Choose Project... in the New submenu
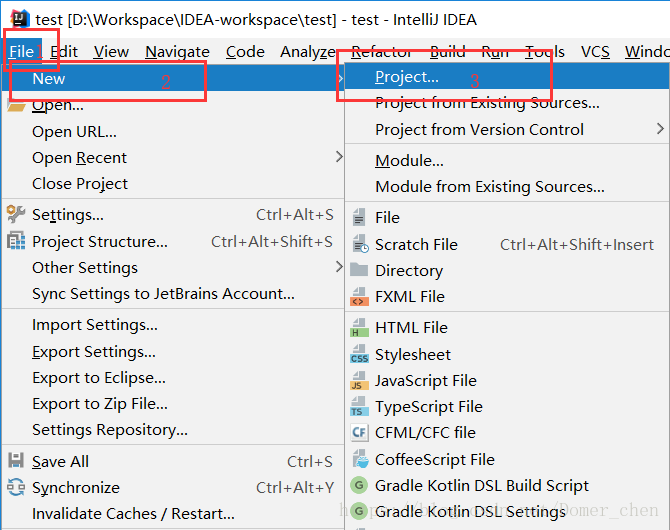This screenshot has width=670, height=530. (x=507, y=77)
